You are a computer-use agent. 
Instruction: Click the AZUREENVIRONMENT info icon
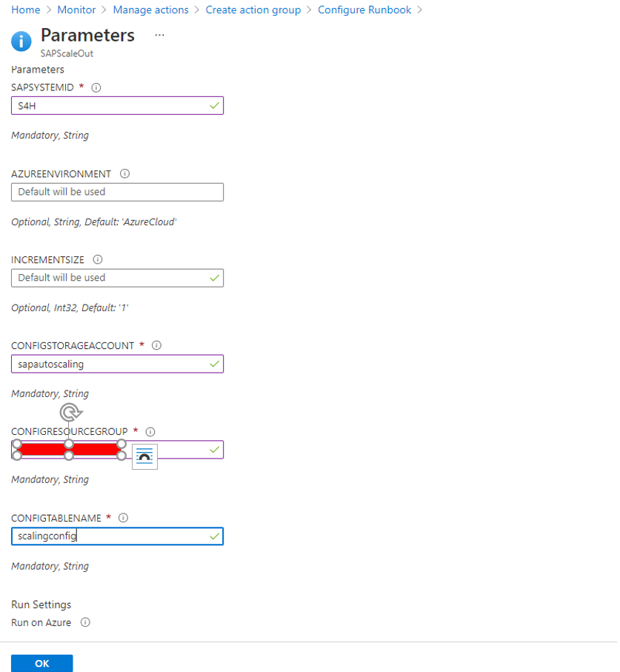pyautogui.click(x=124, y=173)
